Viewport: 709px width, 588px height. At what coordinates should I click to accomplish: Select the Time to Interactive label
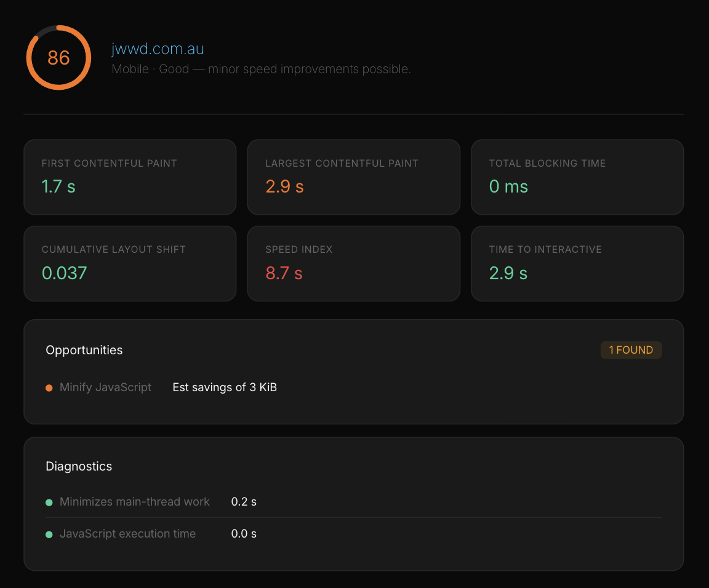click(545, 250)
